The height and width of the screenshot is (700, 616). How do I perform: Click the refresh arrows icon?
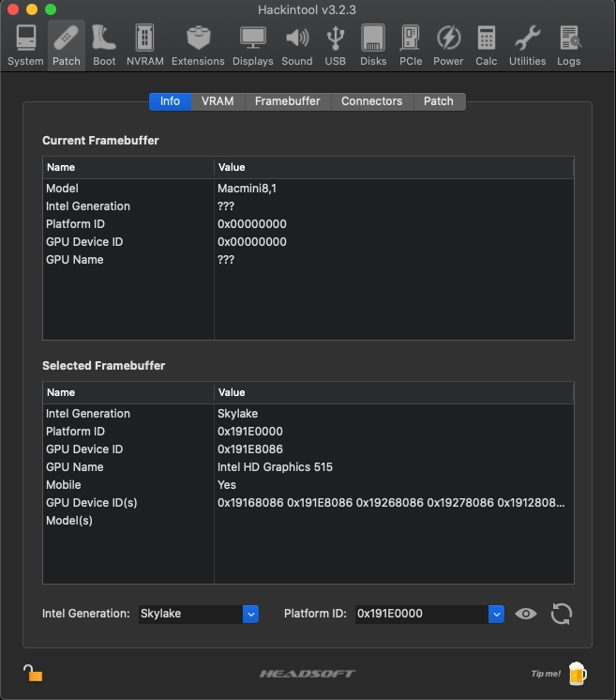click(561, 614)
